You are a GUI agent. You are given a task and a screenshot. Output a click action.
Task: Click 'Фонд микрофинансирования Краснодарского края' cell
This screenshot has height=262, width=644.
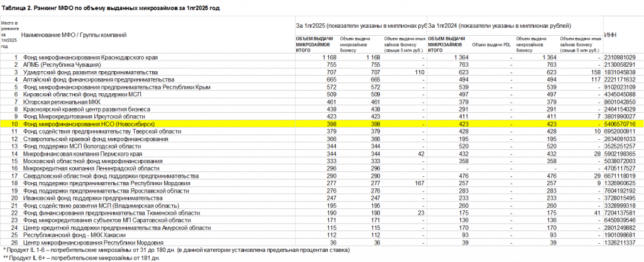click(x=91, y=57)
